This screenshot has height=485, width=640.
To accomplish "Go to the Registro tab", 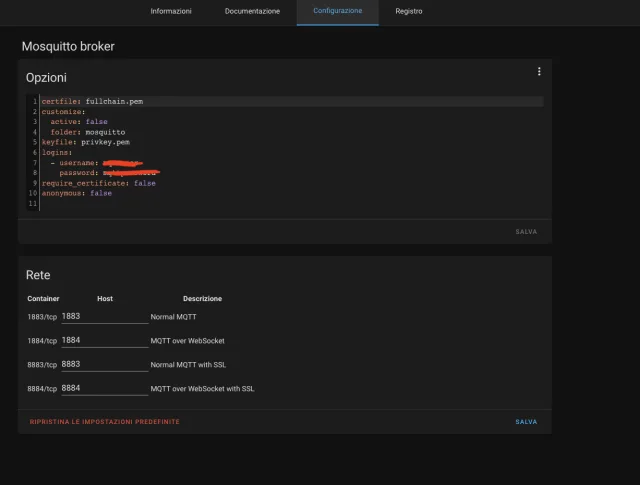I will click(409, 11).
